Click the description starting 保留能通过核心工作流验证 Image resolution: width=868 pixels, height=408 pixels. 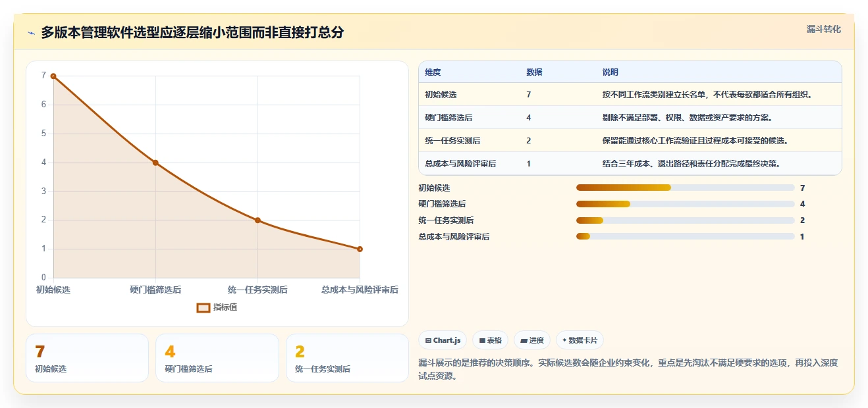pos(695,141)
